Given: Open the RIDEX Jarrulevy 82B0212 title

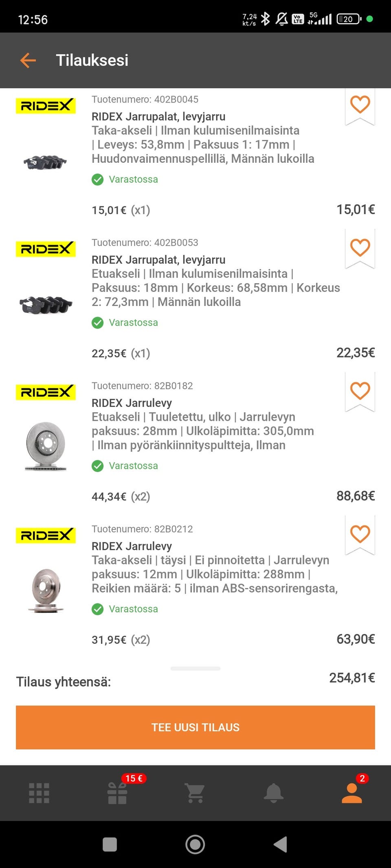Looking at the screenshot, I should click(x=132, y=546).
